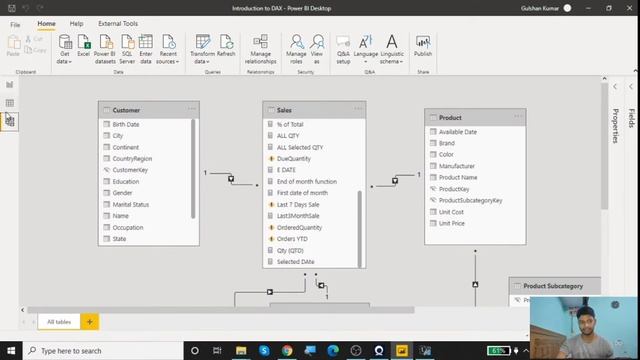Open the Windows Start menu
The image size is (640, 360).
click(11, 351)
